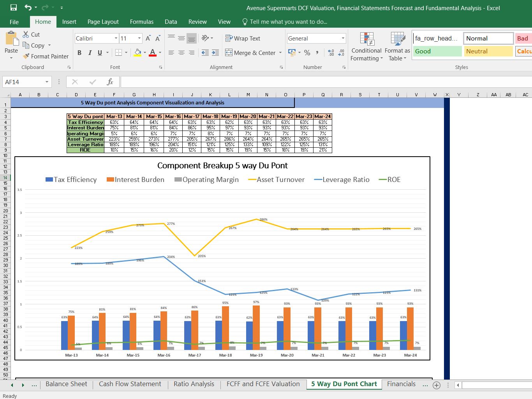
Task: Click Tell me what you want to do
Action: pyautogui.click(x=285, y=22)
